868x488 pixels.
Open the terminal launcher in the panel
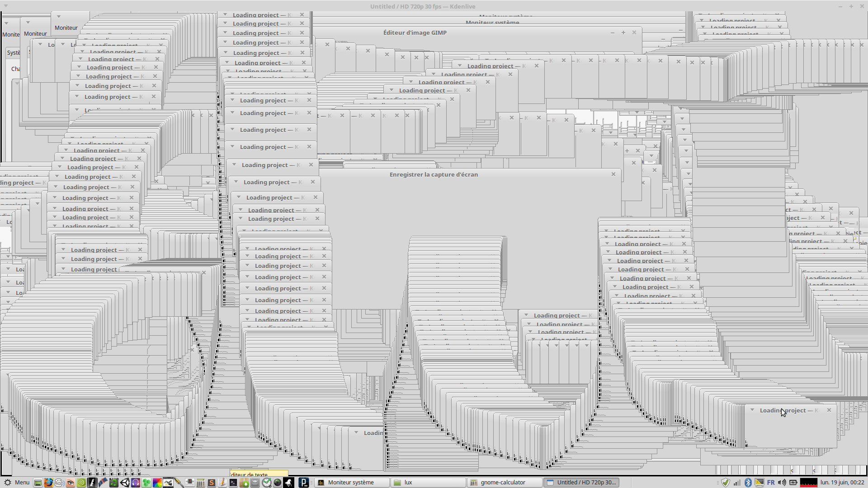coord(233,483)
